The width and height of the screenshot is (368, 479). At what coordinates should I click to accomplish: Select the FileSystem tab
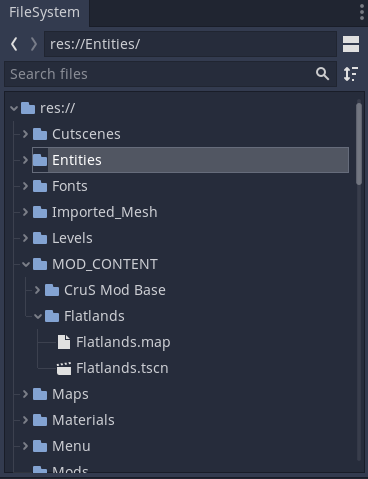pyautogui.click(x=44, y=13)
